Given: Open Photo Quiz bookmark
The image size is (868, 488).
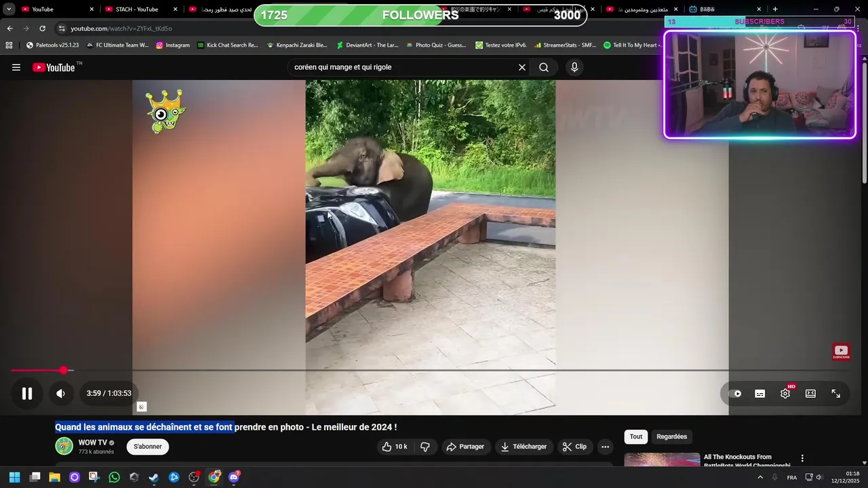Looking at the screenshot, I should click(436, 45).
